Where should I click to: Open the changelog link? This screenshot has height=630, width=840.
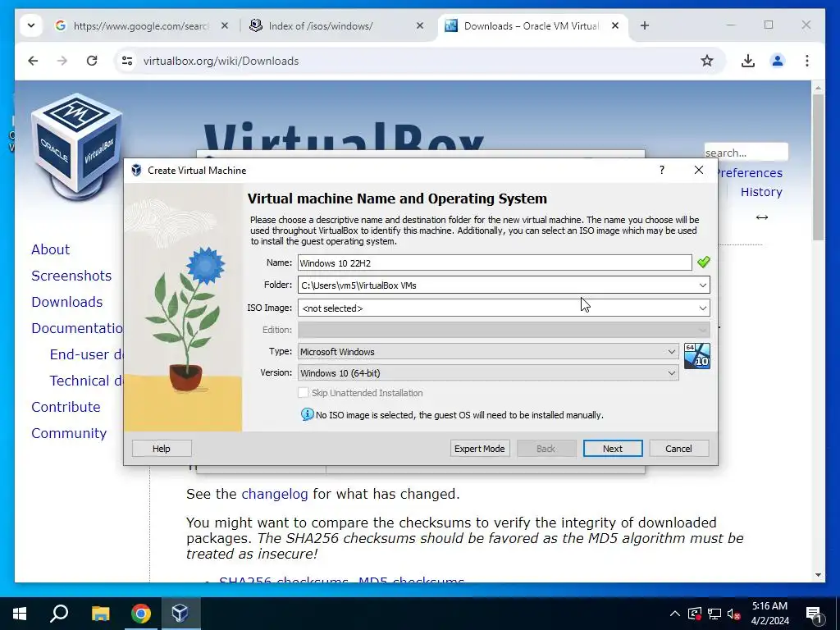point(275,494)
